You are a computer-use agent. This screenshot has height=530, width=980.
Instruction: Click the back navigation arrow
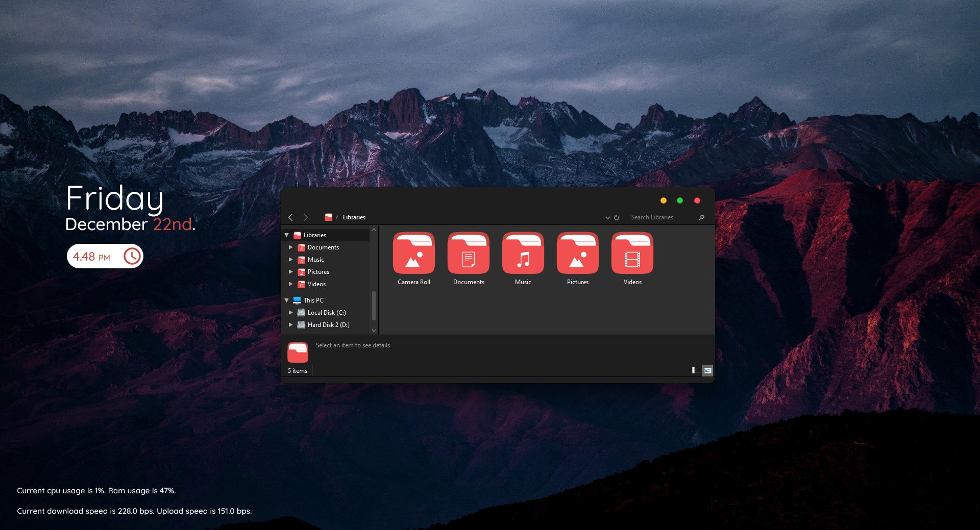click(x=290, y=217)
